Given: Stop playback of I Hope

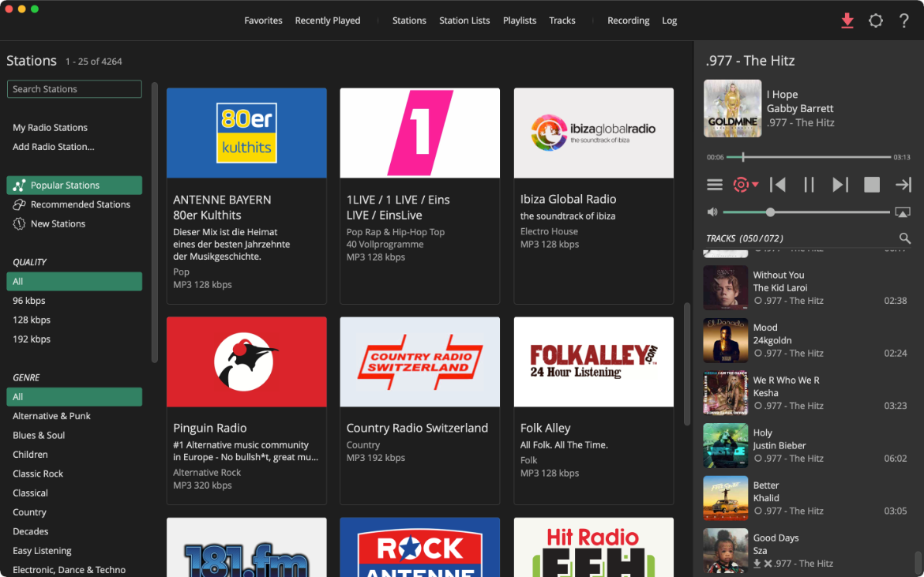Looking at the screenshot, I should point(871,184).
